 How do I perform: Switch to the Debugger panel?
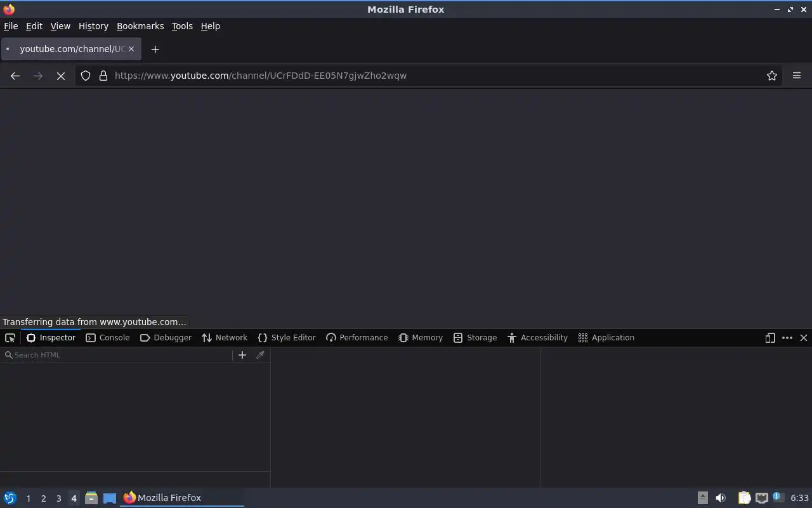coord(166,338)
